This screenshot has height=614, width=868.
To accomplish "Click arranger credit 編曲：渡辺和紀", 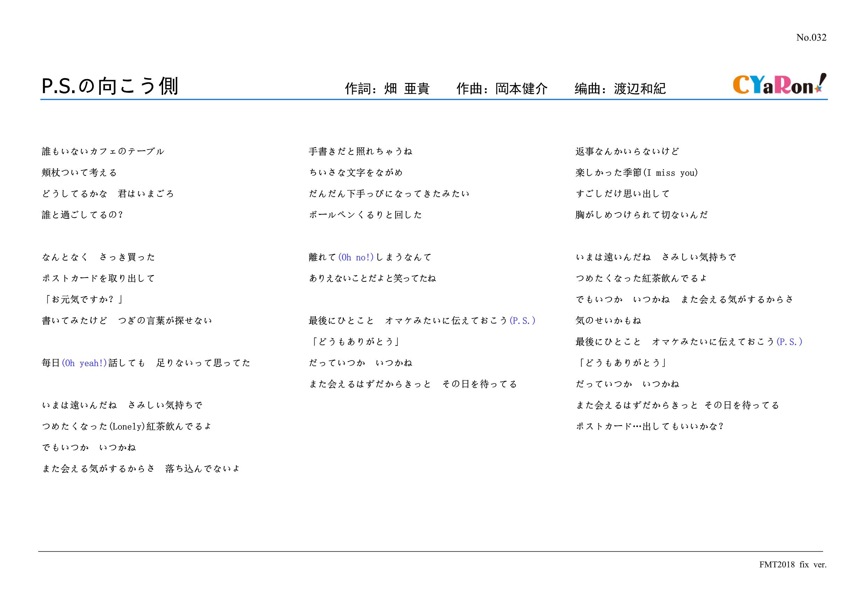I will (620, 89).
